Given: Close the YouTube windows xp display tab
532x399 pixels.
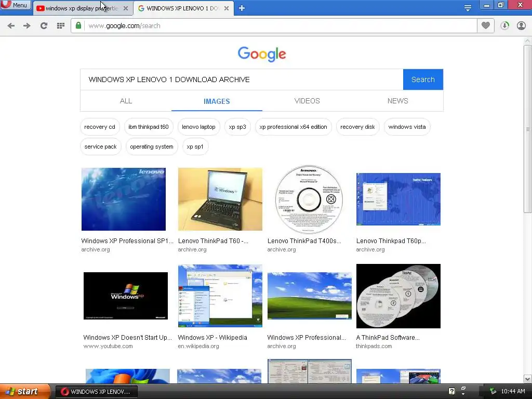Looking at the screenshot, I should (x=126, y=8).
